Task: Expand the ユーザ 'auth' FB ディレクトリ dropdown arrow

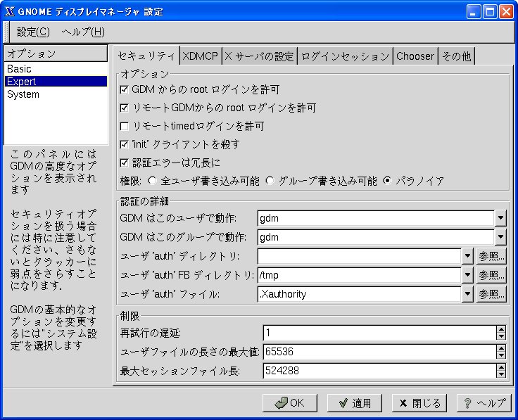Action: 467,274
